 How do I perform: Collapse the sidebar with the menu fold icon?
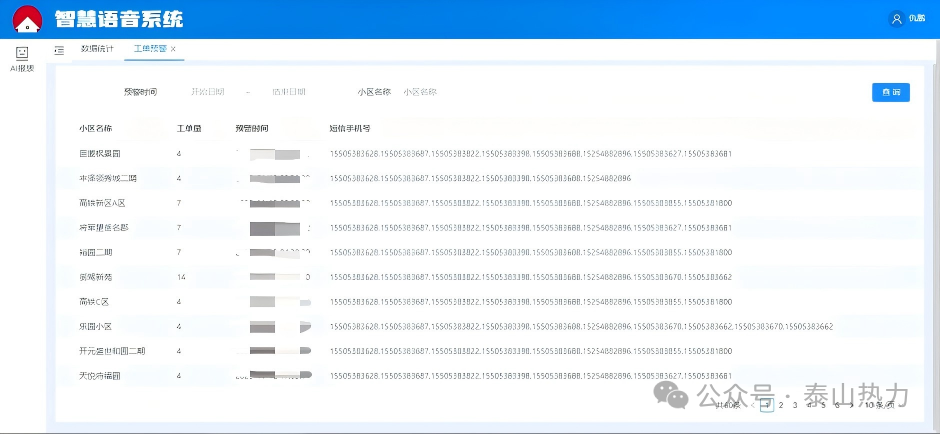click(x=59, y=49)
